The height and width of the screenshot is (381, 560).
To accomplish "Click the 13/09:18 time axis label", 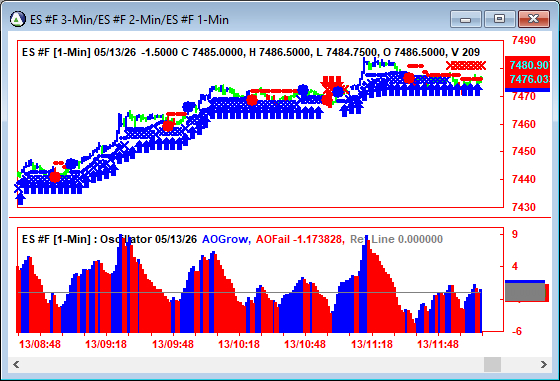I will pyautogui.click(x=106, y=344).
